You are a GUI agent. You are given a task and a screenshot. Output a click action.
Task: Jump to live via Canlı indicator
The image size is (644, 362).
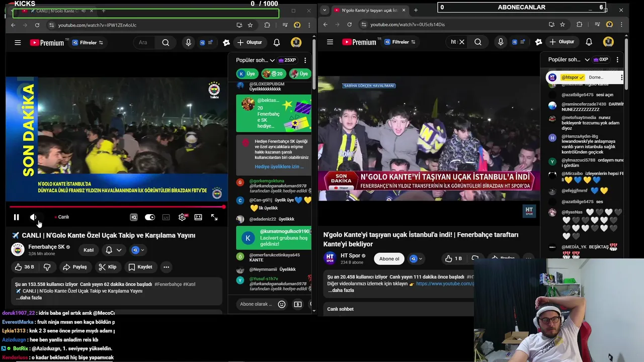[x=62, y=217]
